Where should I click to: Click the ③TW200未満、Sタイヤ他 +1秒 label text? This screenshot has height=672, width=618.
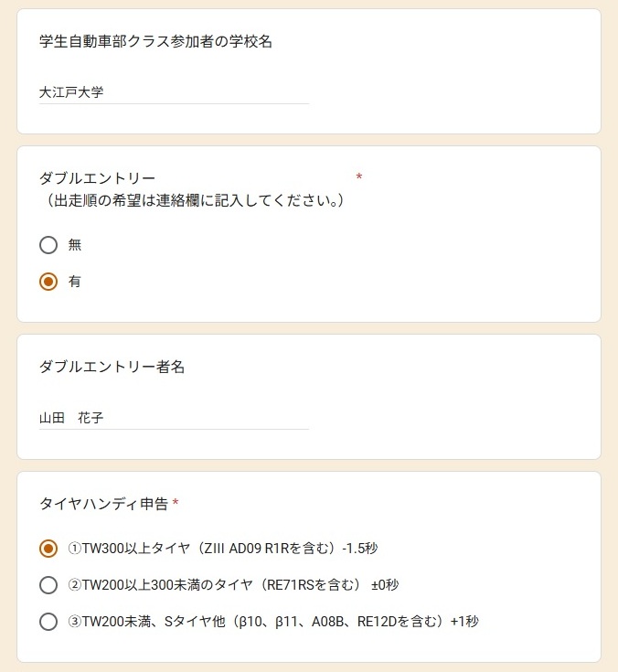pos(273,622)
